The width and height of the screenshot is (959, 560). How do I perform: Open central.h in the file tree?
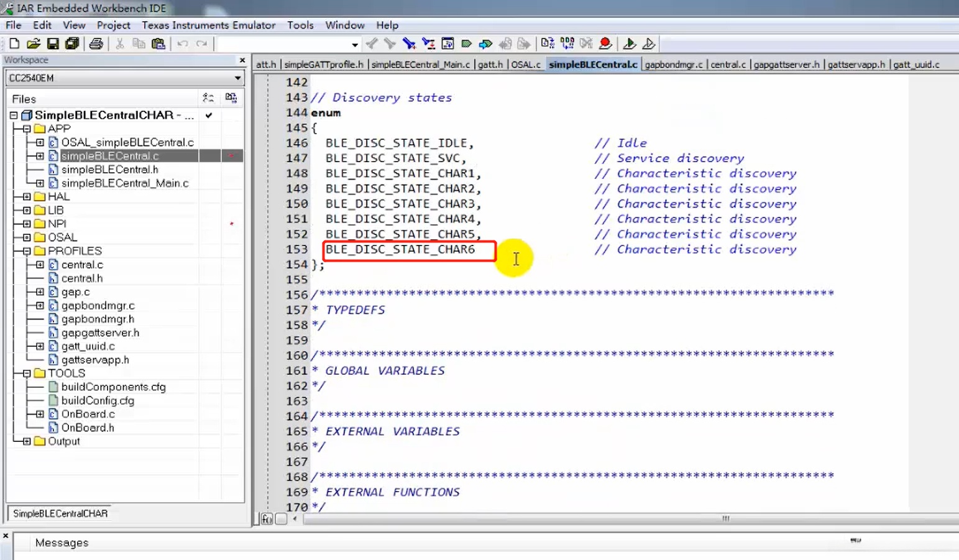[x=82, y=278]
